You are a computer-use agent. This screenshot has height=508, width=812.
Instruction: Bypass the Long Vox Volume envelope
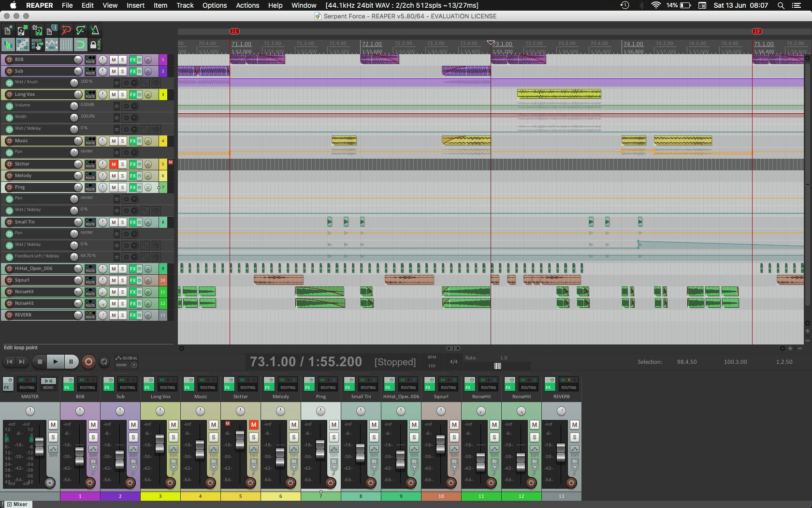pos(116,106)
